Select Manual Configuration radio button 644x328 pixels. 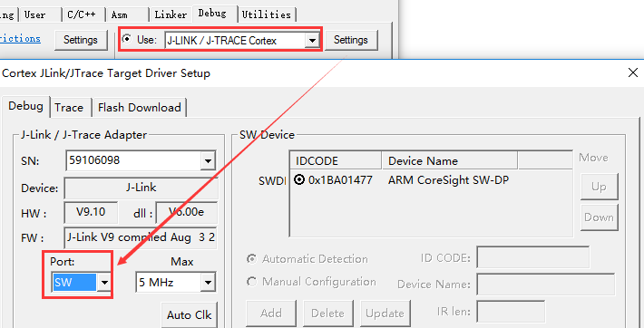[251, 282]
